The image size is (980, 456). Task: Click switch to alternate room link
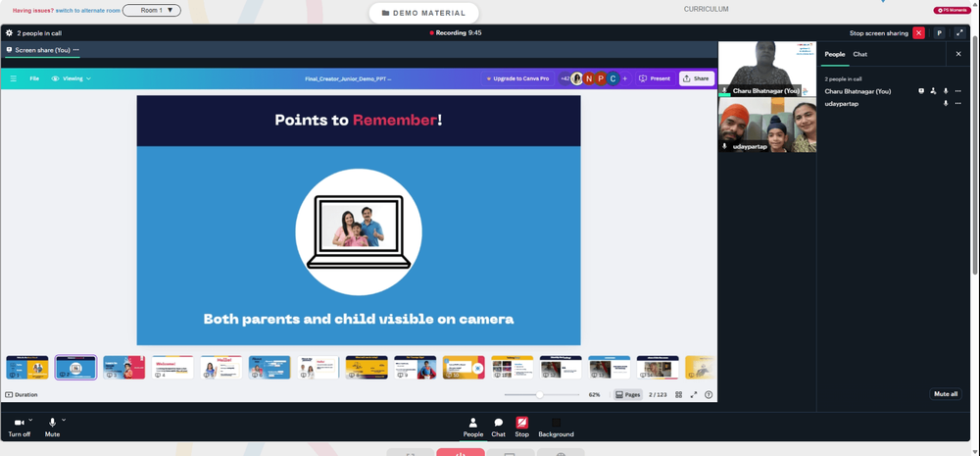click(87, 11)
